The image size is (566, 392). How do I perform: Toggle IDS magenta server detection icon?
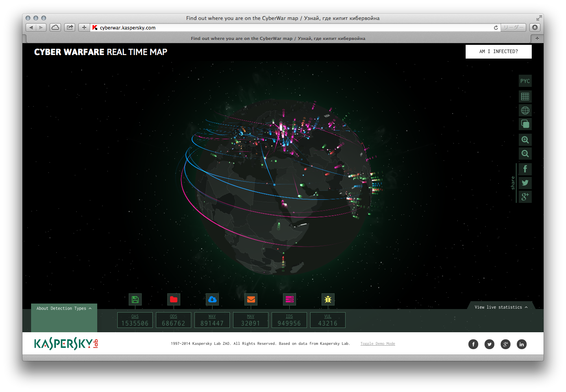pos(289,300)
